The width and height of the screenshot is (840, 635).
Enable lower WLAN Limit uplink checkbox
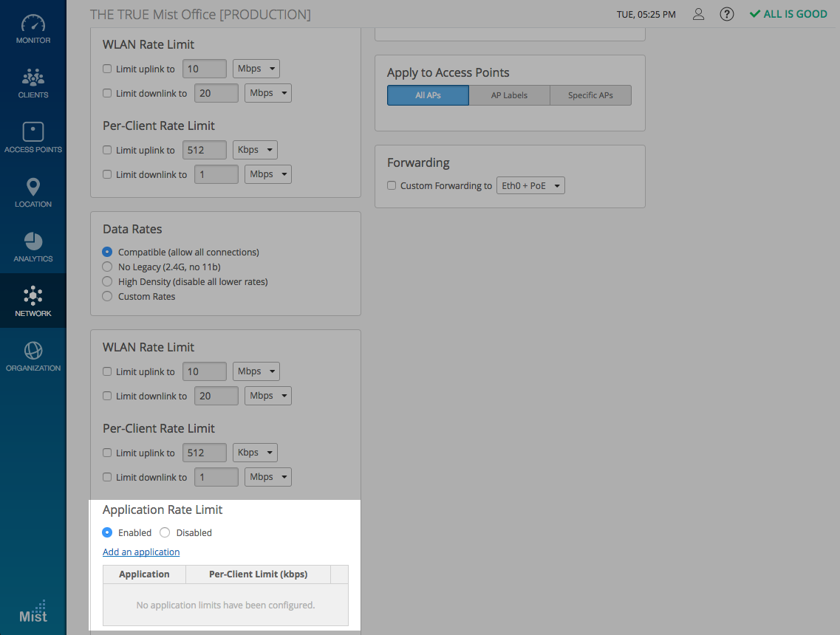tap(107, 371)
